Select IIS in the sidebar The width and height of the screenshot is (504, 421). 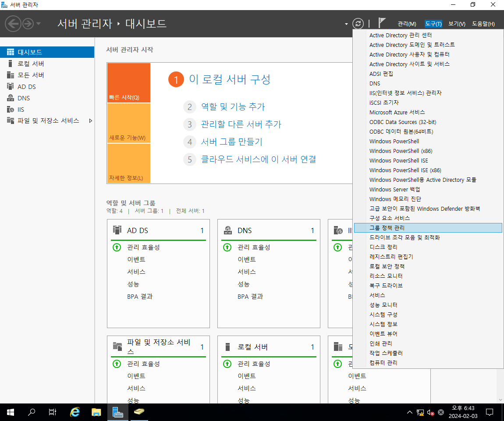click(47, 109)
